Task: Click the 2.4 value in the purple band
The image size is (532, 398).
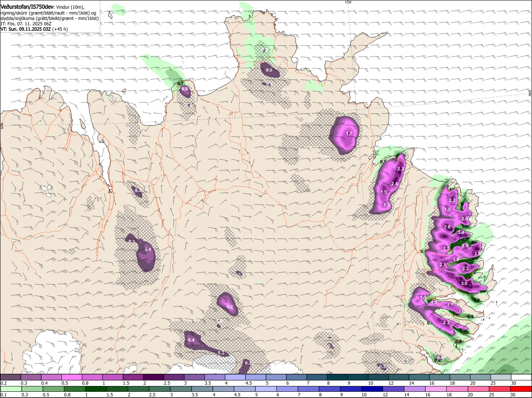Action: tap(395, 184)
